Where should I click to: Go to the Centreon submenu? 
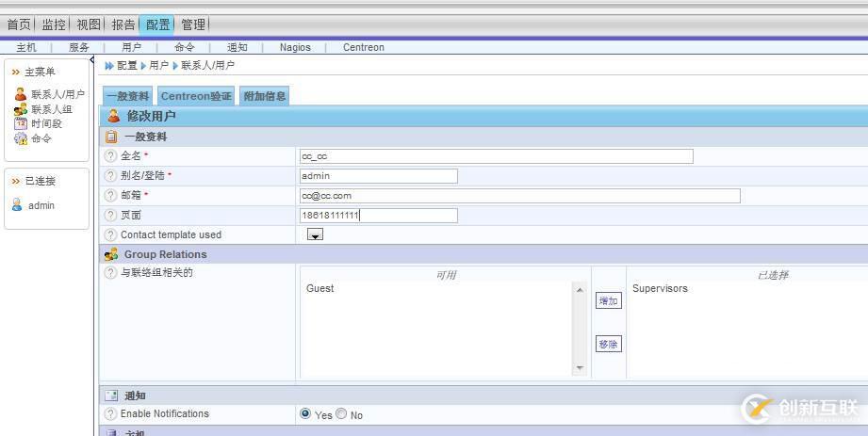point(363,48)
